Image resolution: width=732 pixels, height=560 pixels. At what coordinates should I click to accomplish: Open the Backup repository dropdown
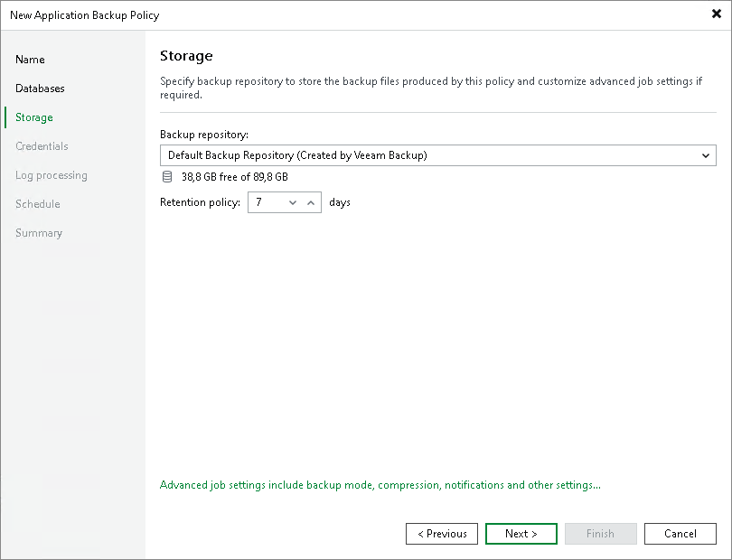tap(707, 154)
